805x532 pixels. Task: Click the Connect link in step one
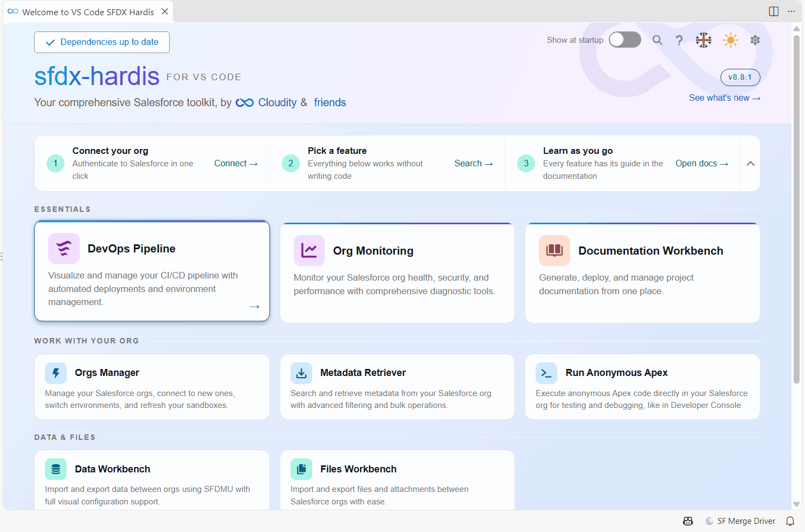pyautogui.click(x=236, y=164)
